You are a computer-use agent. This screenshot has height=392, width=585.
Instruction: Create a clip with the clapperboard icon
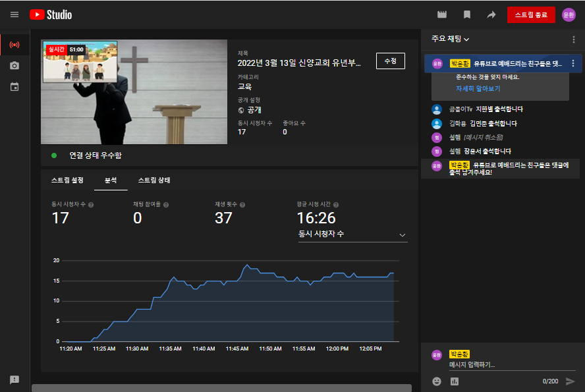click(441, 14)
